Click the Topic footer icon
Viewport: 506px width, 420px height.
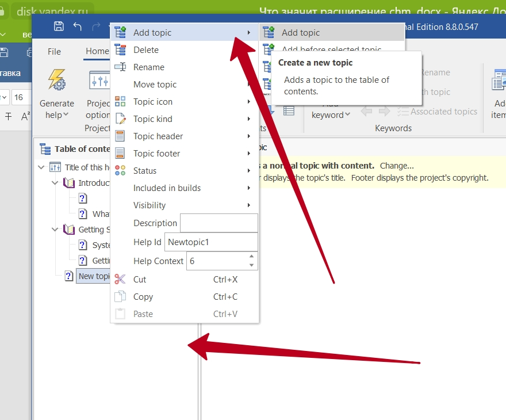(x=120, y=154)
